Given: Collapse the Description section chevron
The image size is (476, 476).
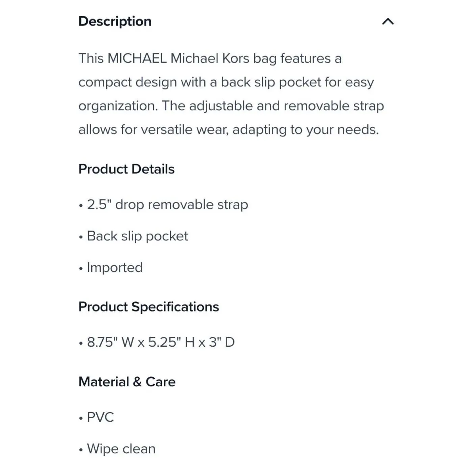Looking at the screenshot, I should click(x=388, y=21).
